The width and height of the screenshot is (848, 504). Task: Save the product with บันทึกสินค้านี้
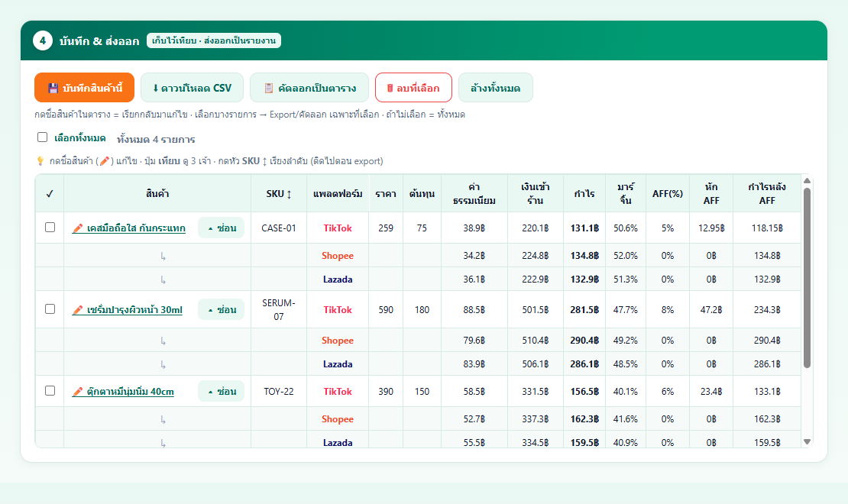click(84, 88)
